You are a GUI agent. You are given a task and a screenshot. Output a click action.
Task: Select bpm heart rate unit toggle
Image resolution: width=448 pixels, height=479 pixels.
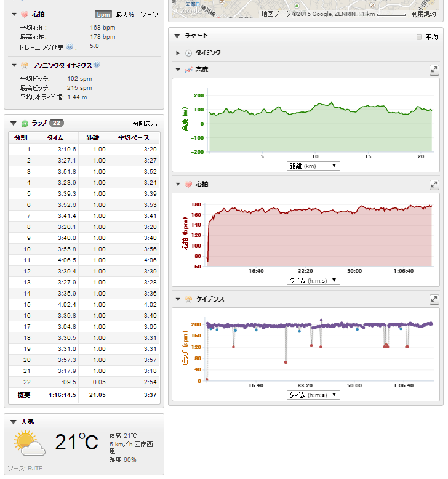point(103,14)
